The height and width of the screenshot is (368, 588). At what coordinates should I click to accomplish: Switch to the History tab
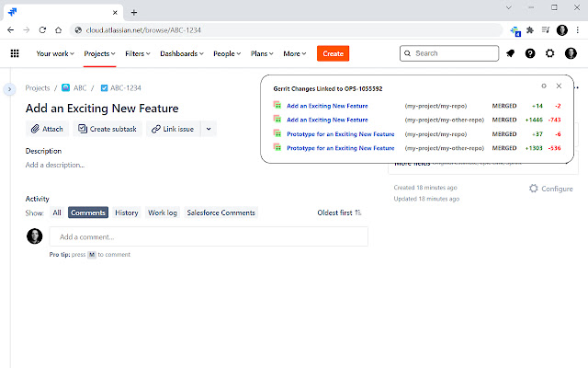point(127,213)
